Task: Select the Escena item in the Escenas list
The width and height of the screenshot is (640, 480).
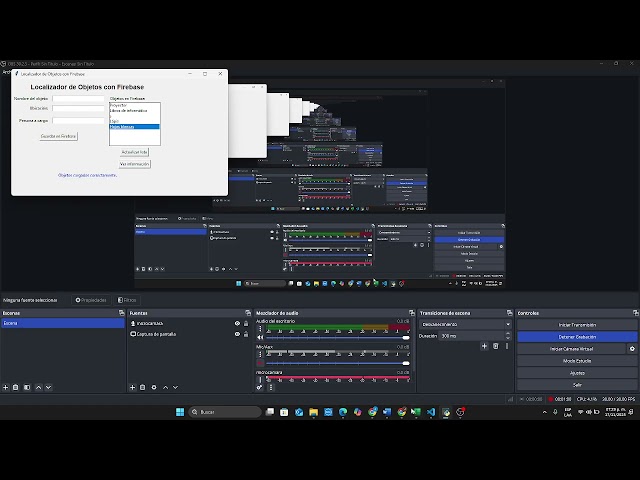Action: (62, 323)
